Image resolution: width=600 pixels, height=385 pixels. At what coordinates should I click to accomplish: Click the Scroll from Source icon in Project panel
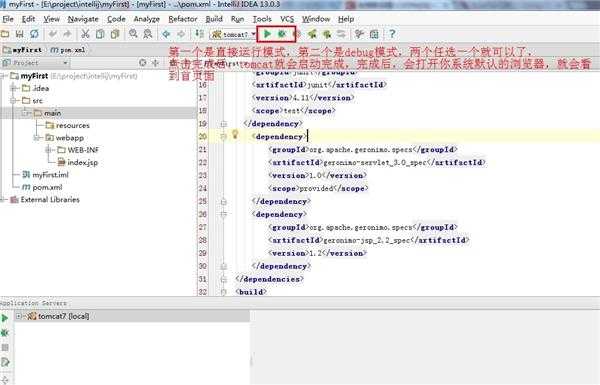click(143, 62)
